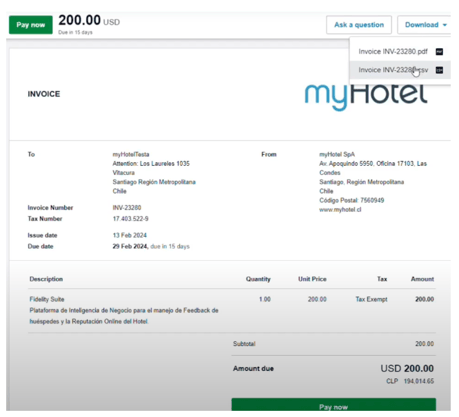The width and height of the screenshot is (459, 417).
Task: Open the www.myhotel.cl link
Action: coord(340,210)
